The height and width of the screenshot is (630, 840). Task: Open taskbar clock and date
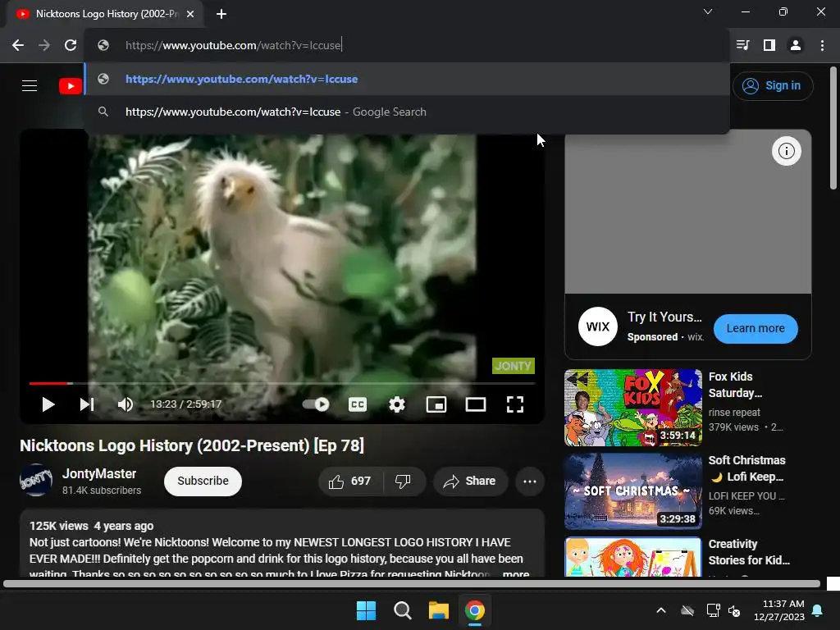pos(779,610)
